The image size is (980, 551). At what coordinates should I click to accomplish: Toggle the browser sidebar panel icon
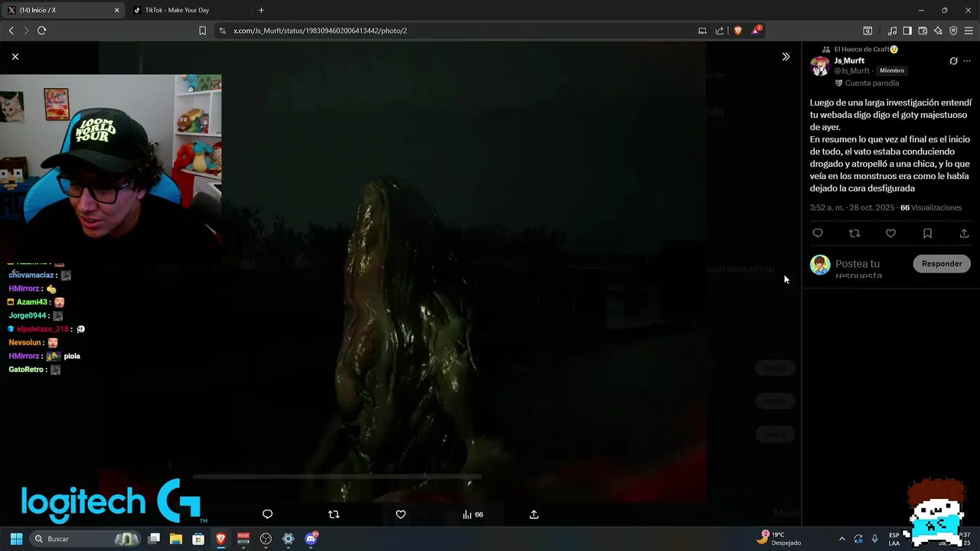tap(907, 31)
